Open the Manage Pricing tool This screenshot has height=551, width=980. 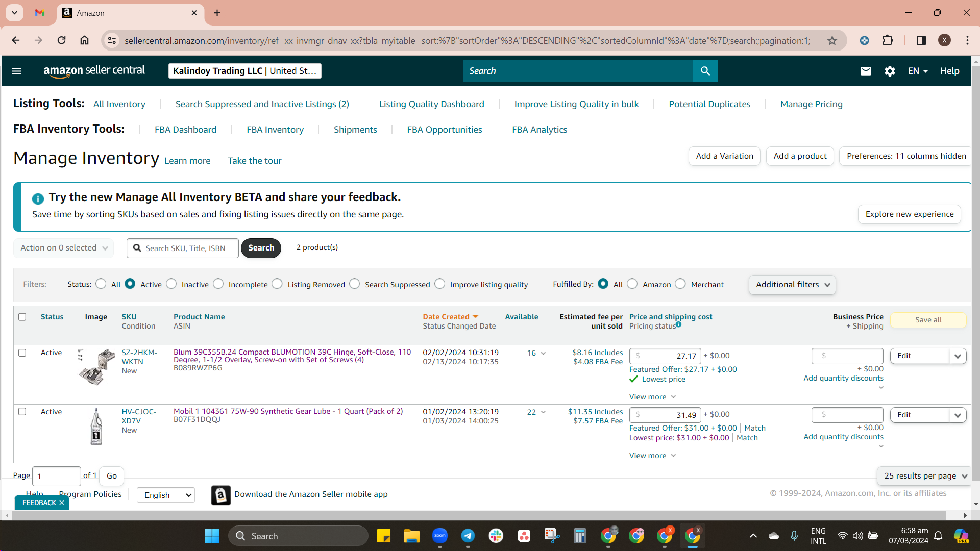pos(812,104)
